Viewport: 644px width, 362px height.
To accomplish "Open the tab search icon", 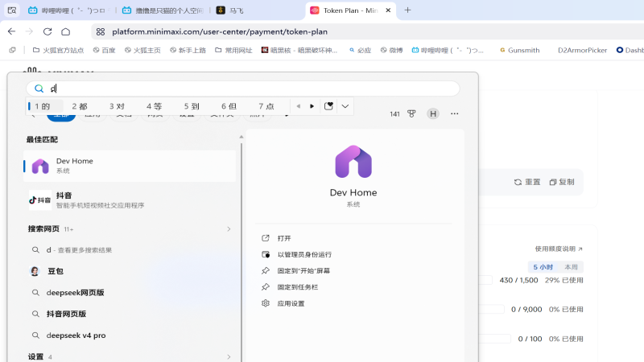I will point(12,10).
